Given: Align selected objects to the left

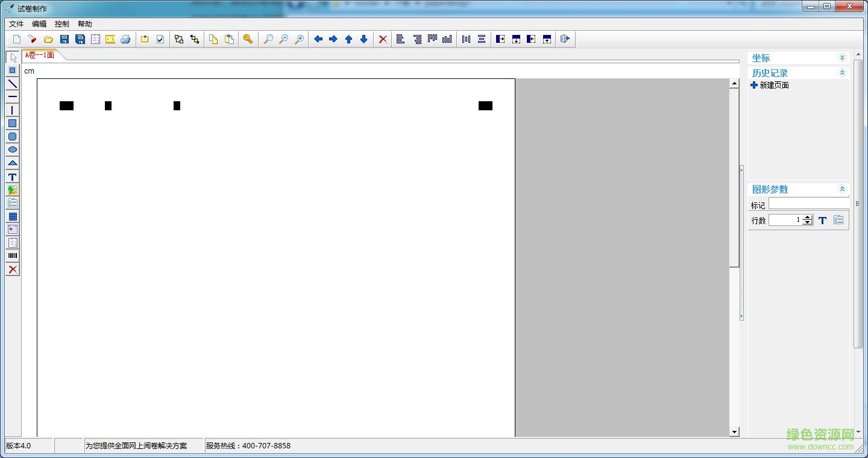Looking at the screenshot, I should [400, 39].
